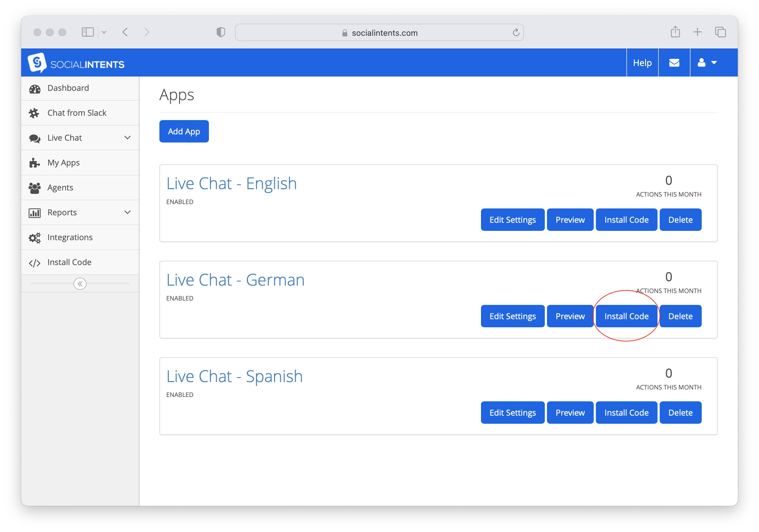The width and height of the screenshot is (759, 532).
Task: Click the Safari share icon
Action: point(675,32)
